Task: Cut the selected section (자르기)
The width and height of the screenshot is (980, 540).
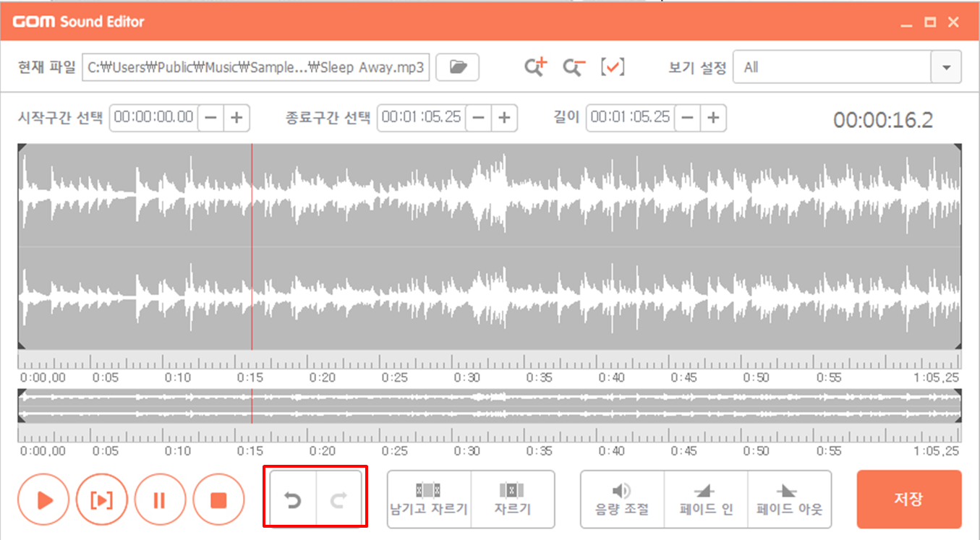Action: coord(512,499)
